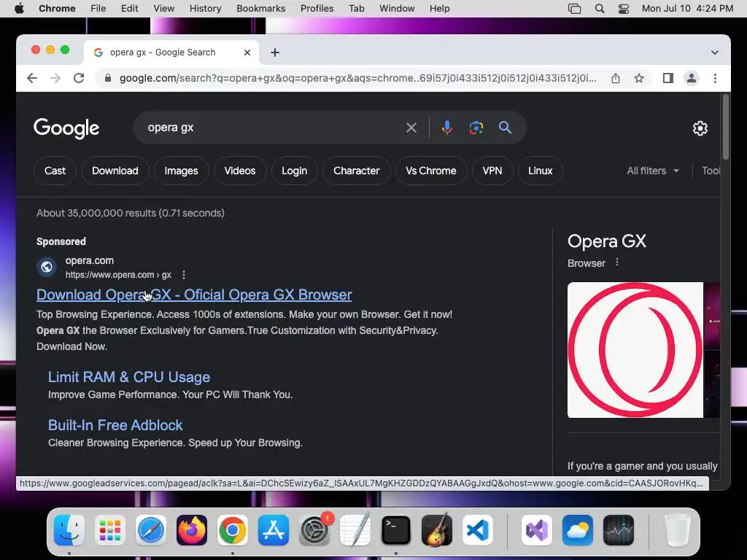This screenshot has height=560, width=747.
Task: Open Opera GX knowledge panel options
Action: pyautogui.click(x=617, y=262)
